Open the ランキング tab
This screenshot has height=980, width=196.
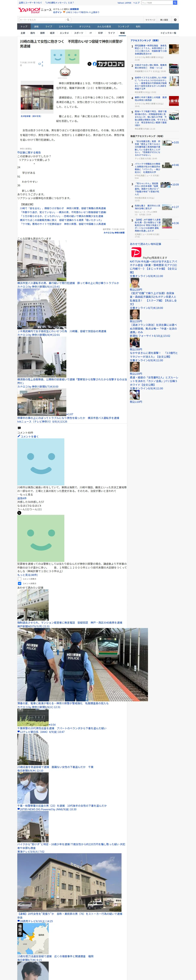click(x=123, y=27)
